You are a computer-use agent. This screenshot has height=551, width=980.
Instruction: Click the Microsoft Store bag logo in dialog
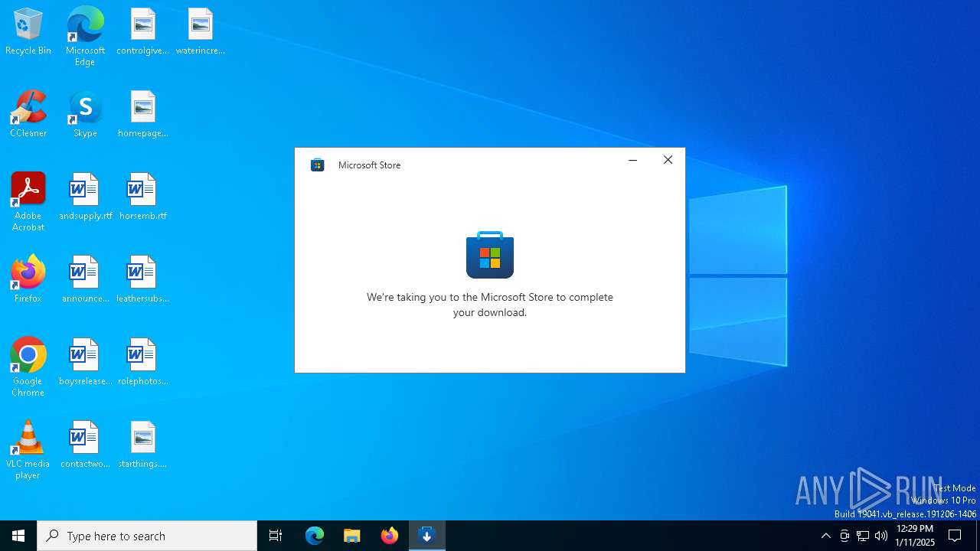tap(490, 255)
